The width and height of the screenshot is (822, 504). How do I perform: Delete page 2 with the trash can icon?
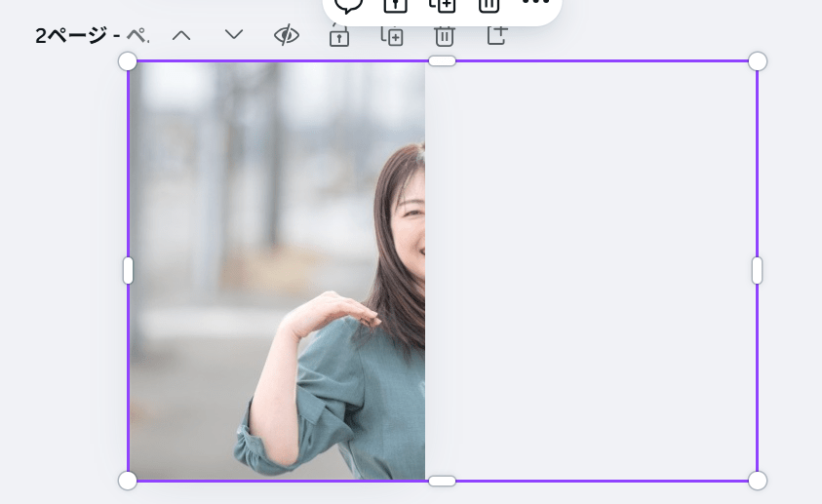pos(444,36)
